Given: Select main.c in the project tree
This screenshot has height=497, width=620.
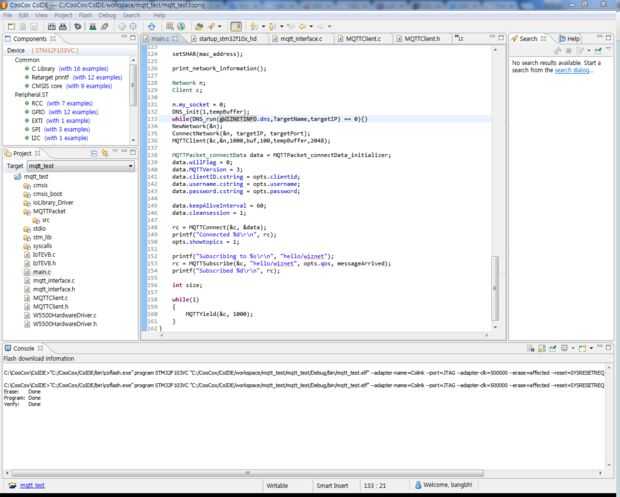Looking at the screenshot, I should click(41, 272).
